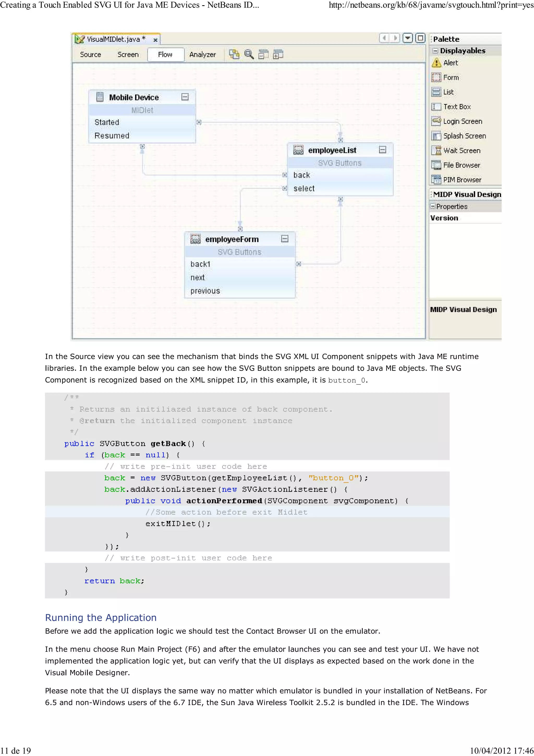534x756 pixels.
Task: Click the employeeForm SVG icon
Action: 196,239
